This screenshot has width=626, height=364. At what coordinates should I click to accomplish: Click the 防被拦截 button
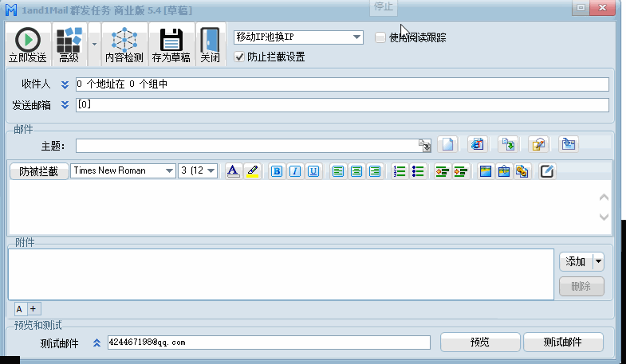tap(39, 171)
